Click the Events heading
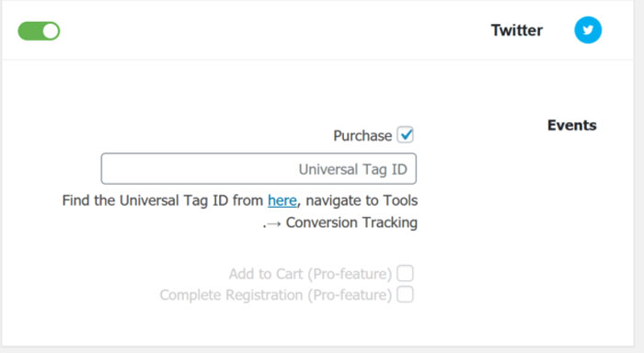The width and height of the screenshot is (644, 353). coord(571,125)
